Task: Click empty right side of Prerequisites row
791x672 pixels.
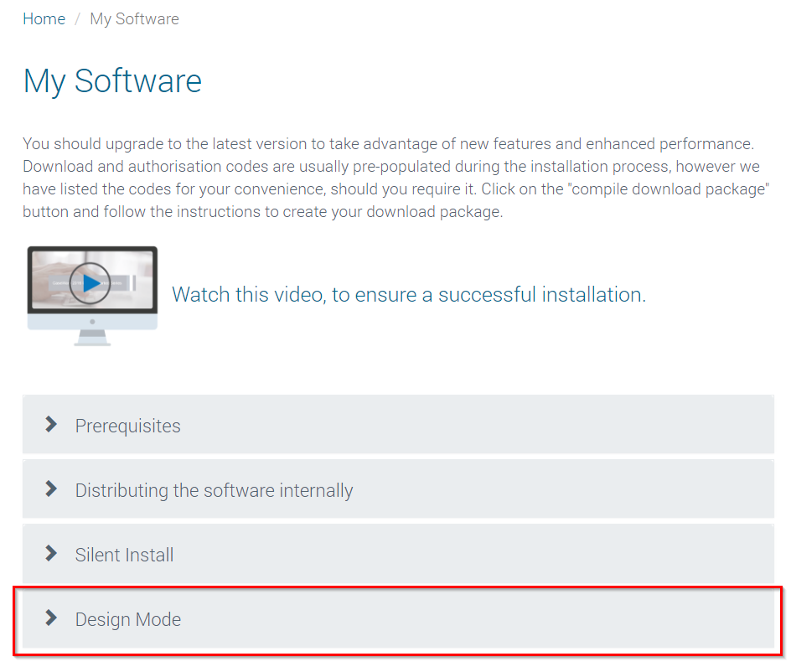Action: coord(587,426)
